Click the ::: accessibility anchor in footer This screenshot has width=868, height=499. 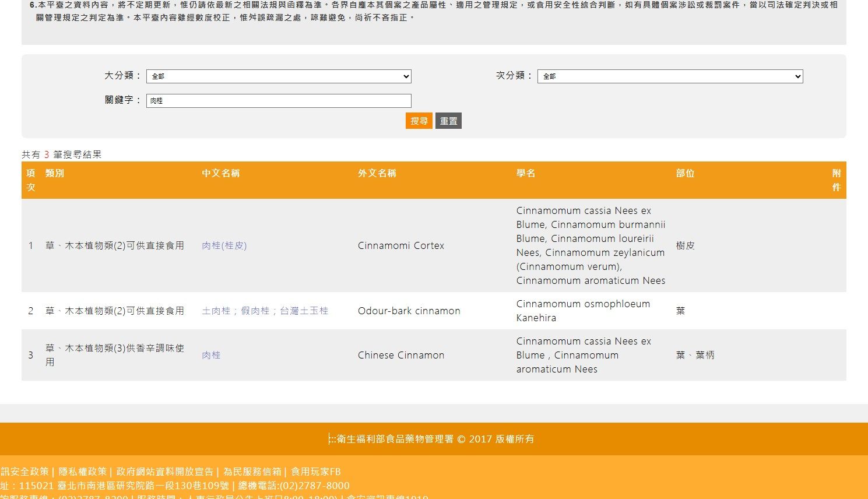(332, 439)
